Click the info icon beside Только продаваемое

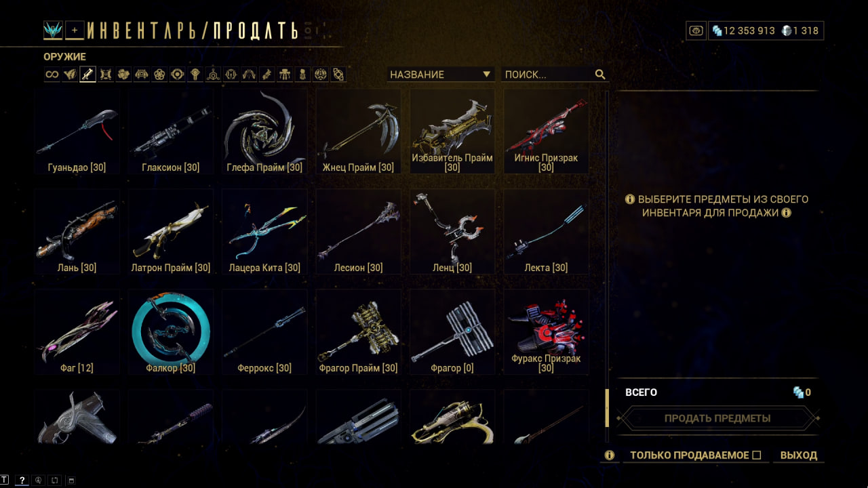(x=609, y=455)
